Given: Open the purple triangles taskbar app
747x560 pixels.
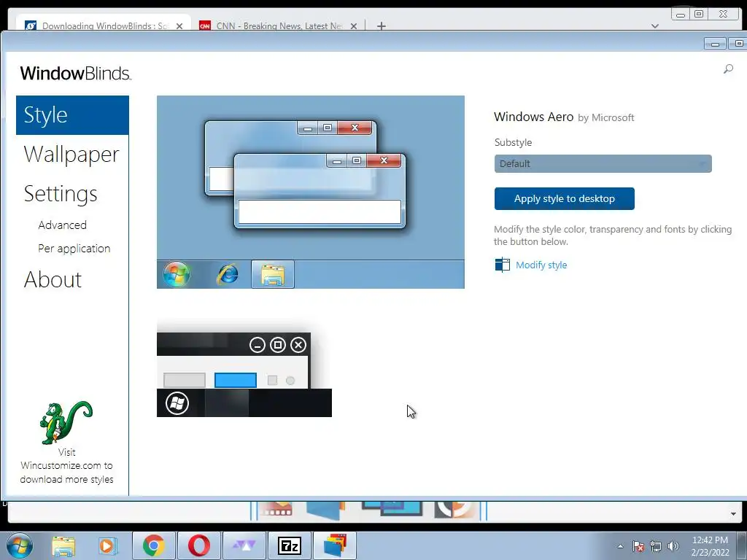Looking at the screenshot, I should tap(244, 545).
